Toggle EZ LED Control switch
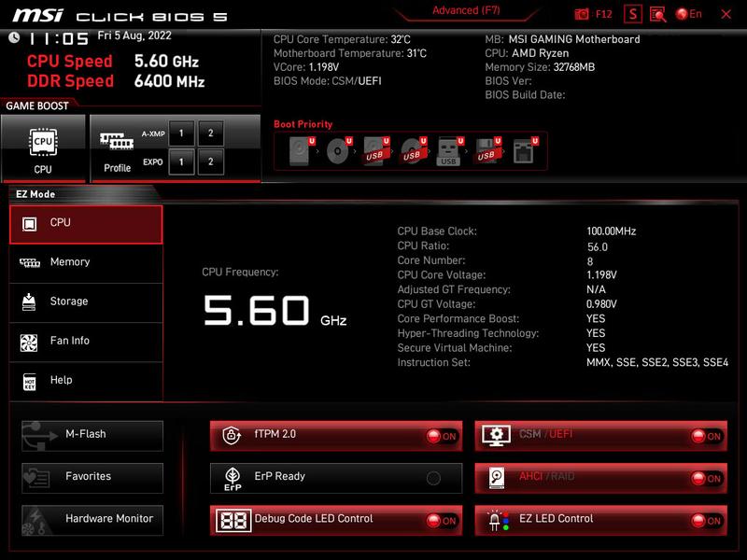 [706, 521]
